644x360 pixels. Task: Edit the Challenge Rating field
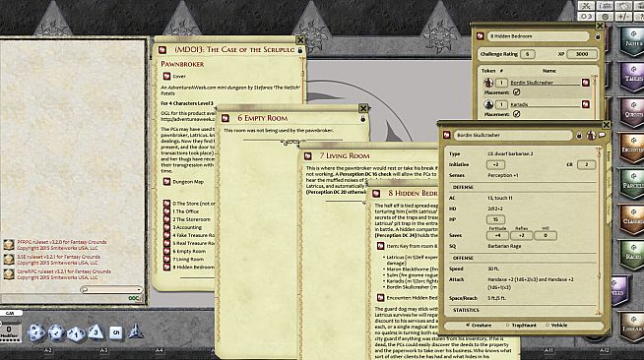tap(527, 54)
